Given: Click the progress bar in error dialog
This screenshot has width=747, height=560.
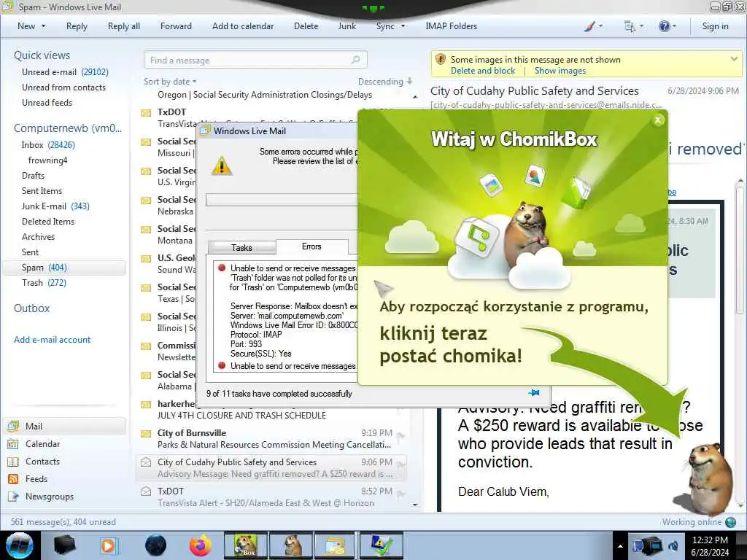Looking at the screenshot, I should point(282,200).
